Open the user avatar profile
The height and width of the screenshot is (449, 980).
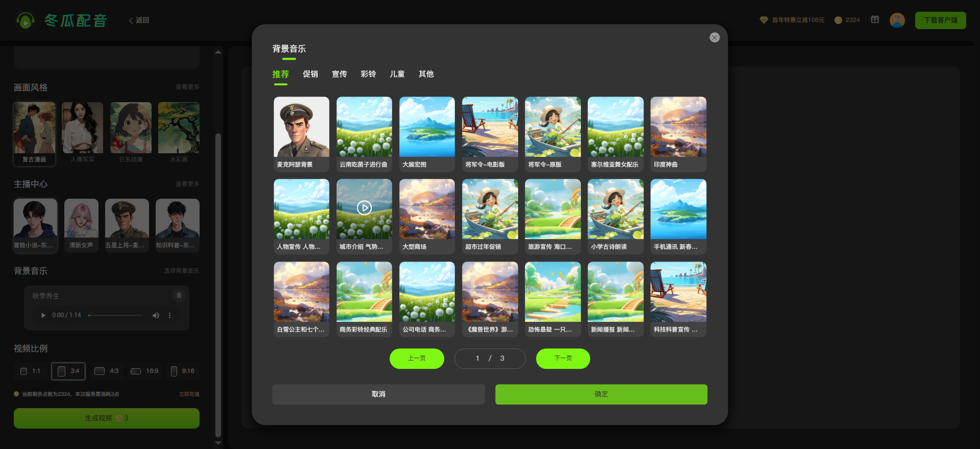point(897,20)
